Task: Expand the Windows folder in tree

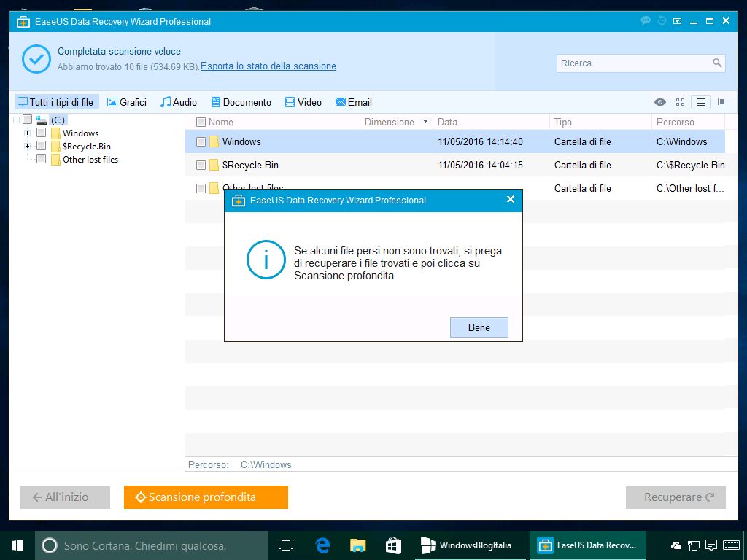Action: (x=27, y=133)
